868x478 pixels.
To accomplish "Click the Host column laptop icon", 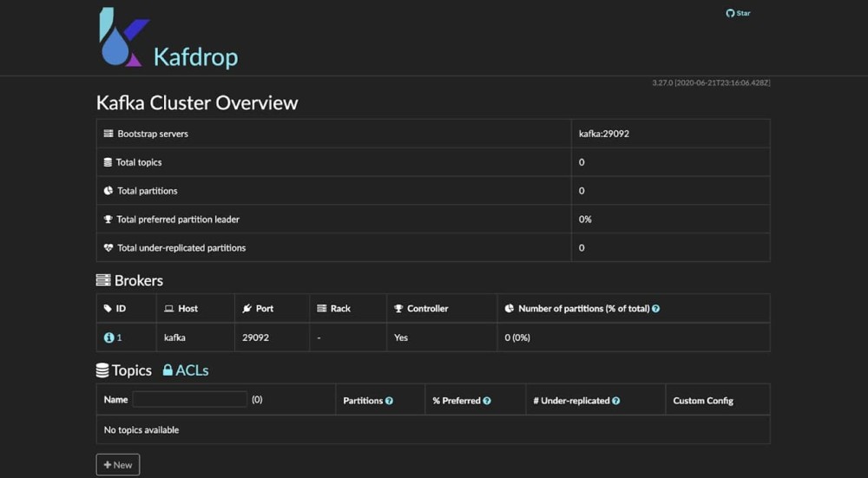I will click(x=169, y=309).
